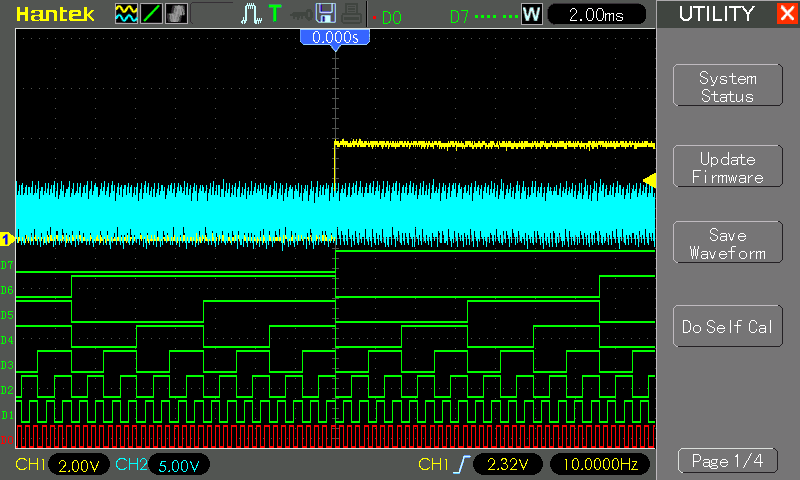Click the D0 digital channel indicator at top

pyautogui.click(x=391, y=18)
